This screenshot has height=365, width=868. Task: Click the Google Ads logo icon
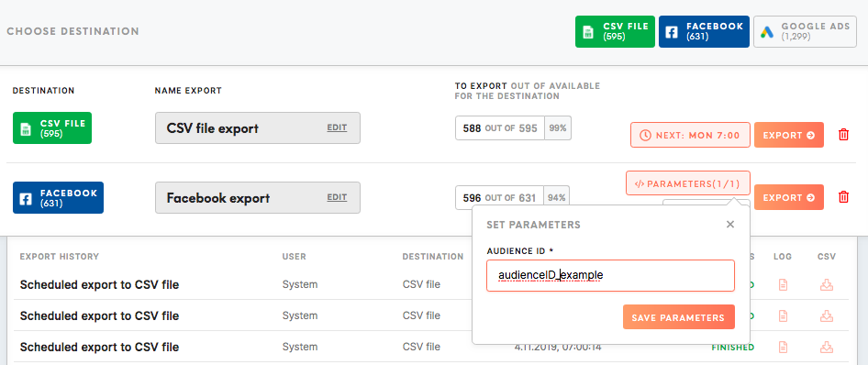pos(767,31)
